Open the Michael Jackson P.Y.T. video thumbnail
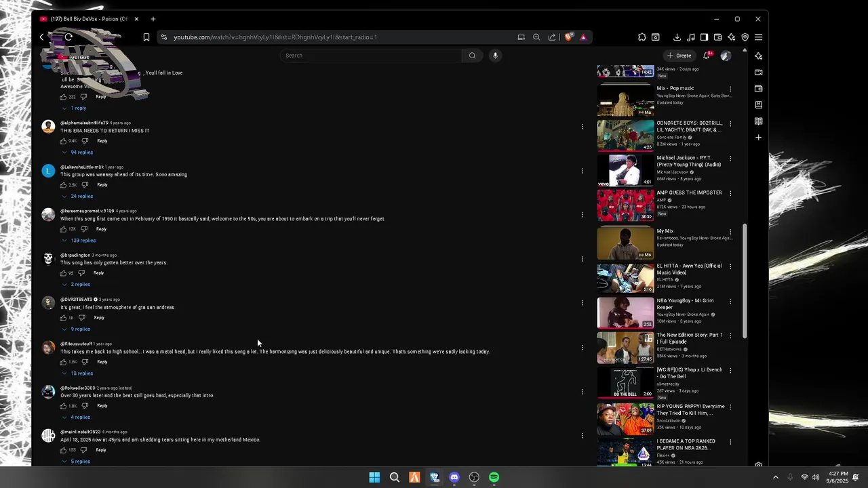Image resolution: width=868 pixels, height=488 pixels. [x=625, y=170]
